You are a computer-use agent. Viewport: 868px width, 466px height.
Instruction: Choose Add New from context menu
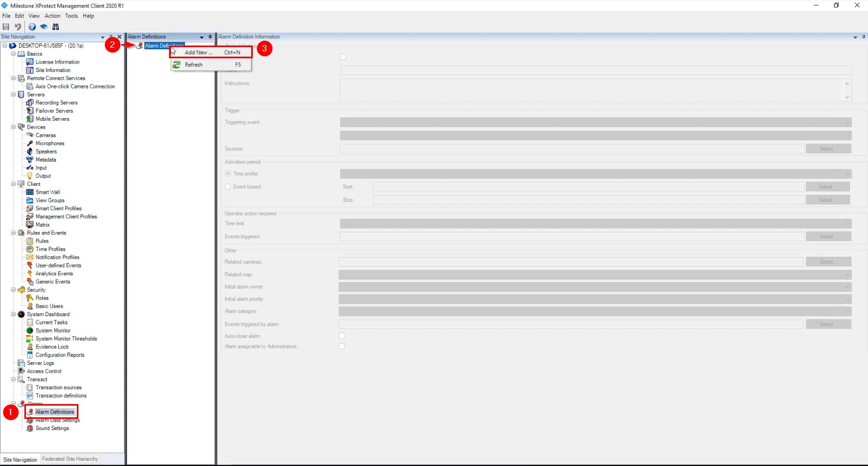click(211, 52)
